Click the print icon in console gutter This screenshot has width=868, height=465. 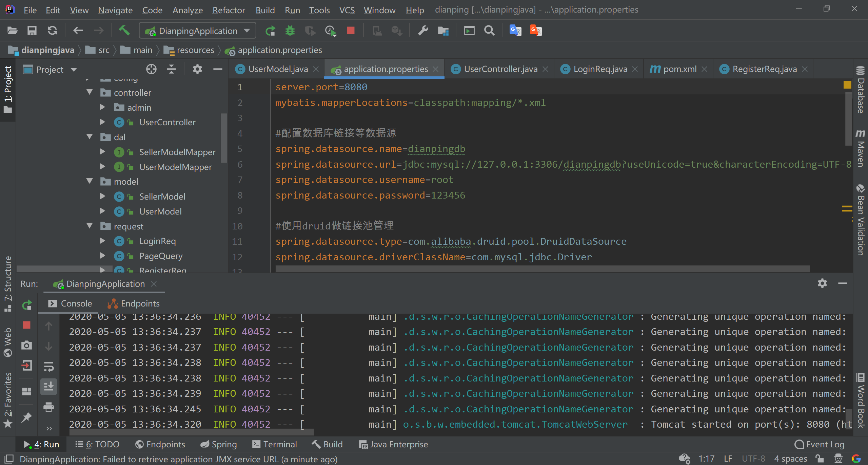[x=48, y=407]
